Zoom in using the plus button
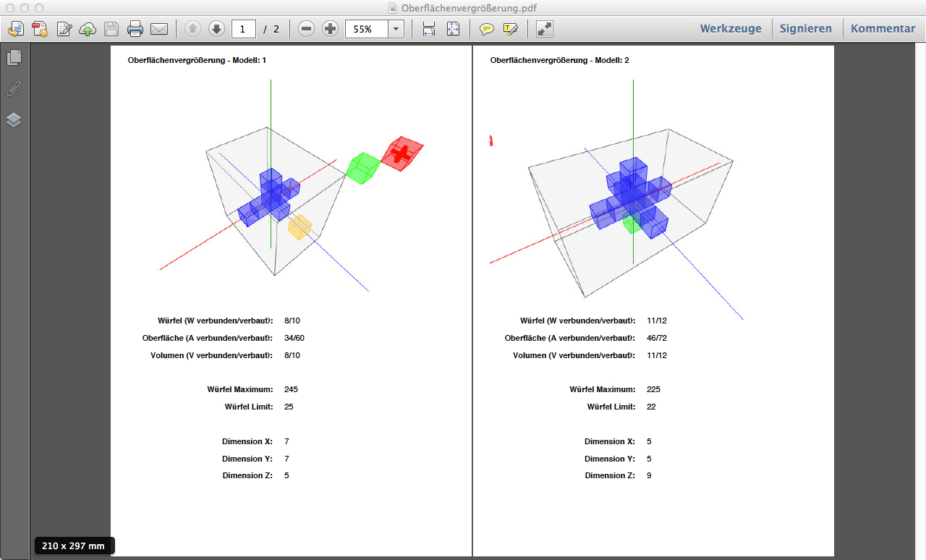926x560 pixels. tap(331, 29)
